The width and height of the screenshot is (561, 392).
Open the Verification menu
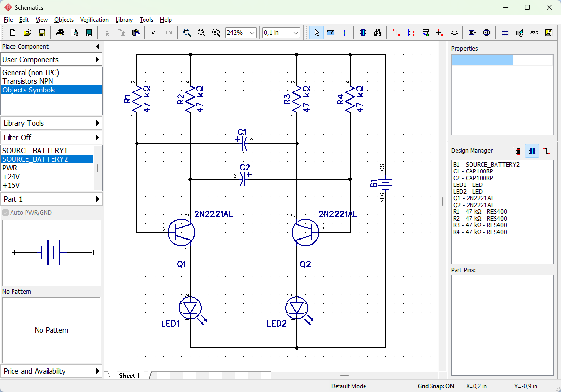[94, 20]
